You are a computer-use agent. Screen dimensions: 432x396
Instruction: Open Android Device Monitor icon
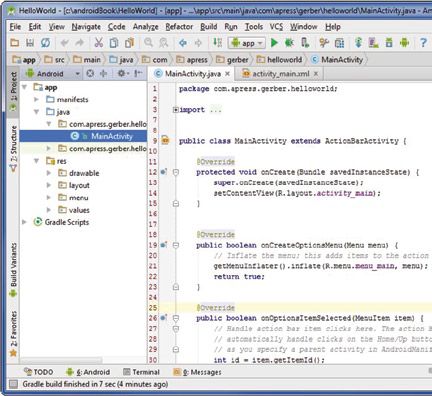(404, 43)
